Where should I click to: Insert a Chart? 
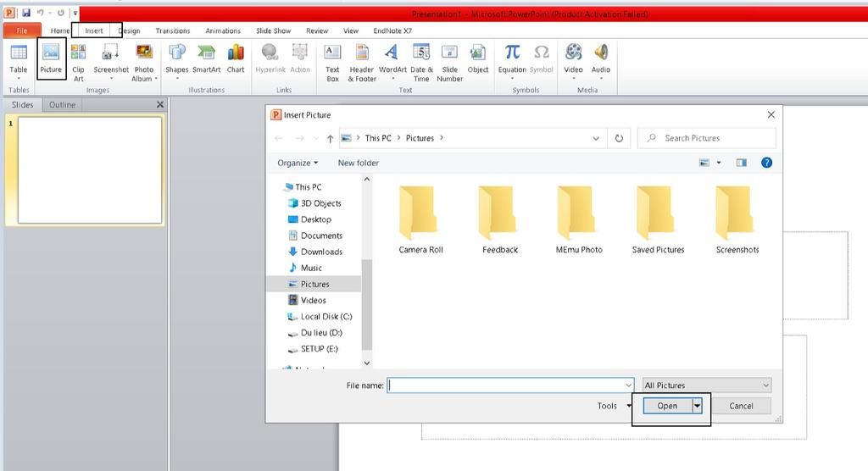[236, 58]
